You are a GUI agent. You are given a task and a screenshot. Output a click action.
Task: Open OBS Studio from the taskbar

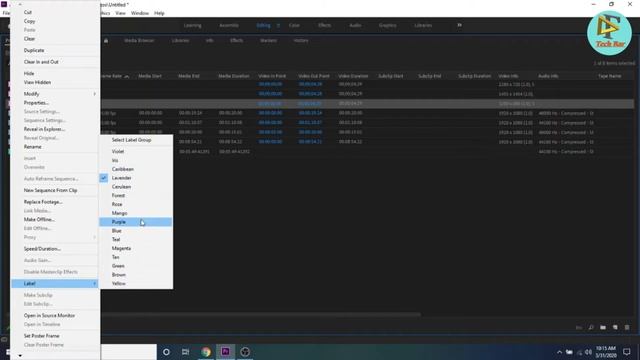[245, 352]
